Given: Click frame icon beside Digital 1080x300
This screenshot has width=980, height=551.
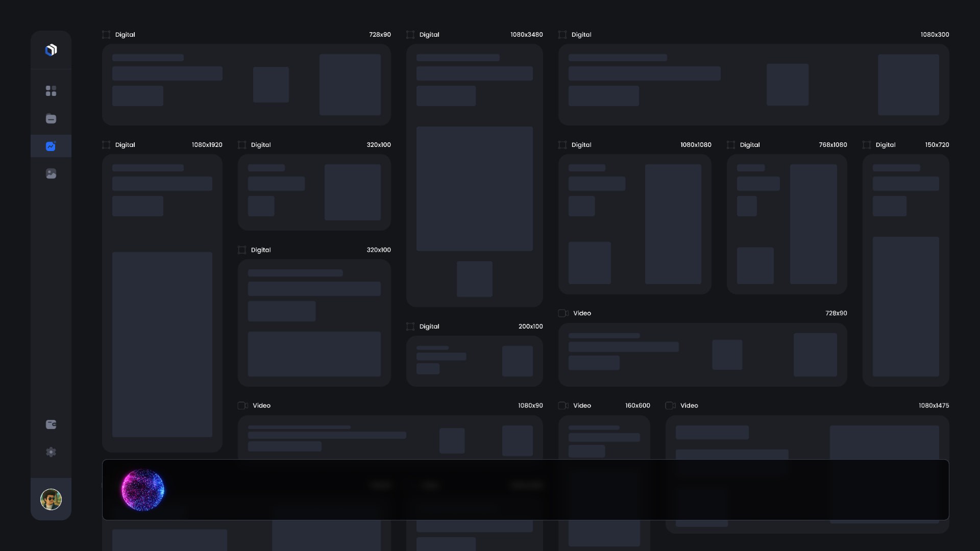Looking at the screenshot, I should (562, 35).
